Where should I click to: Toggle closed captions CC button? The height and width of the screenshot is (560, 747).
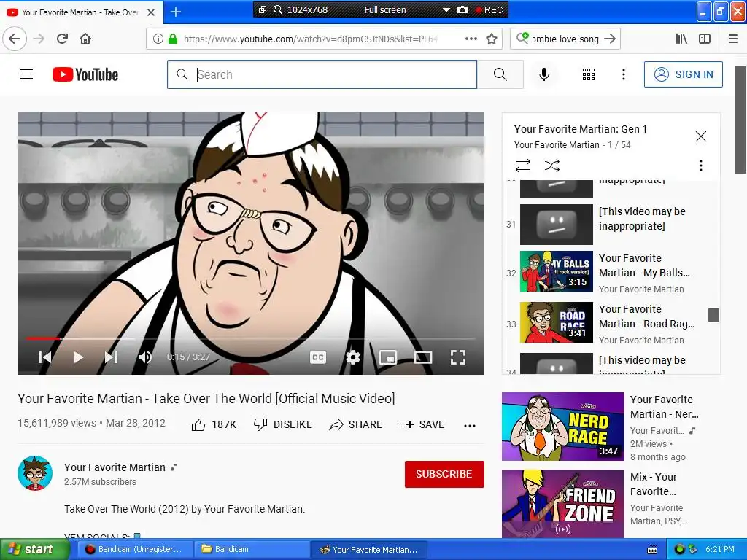click(x=318, y=357)
